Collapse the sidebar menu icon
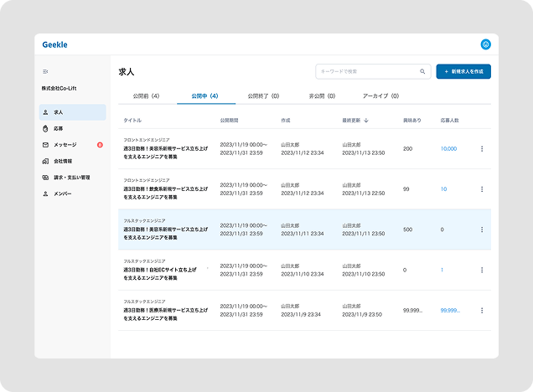Image resolution: width=533 pixels, height=392 pixels. point(45,71)
